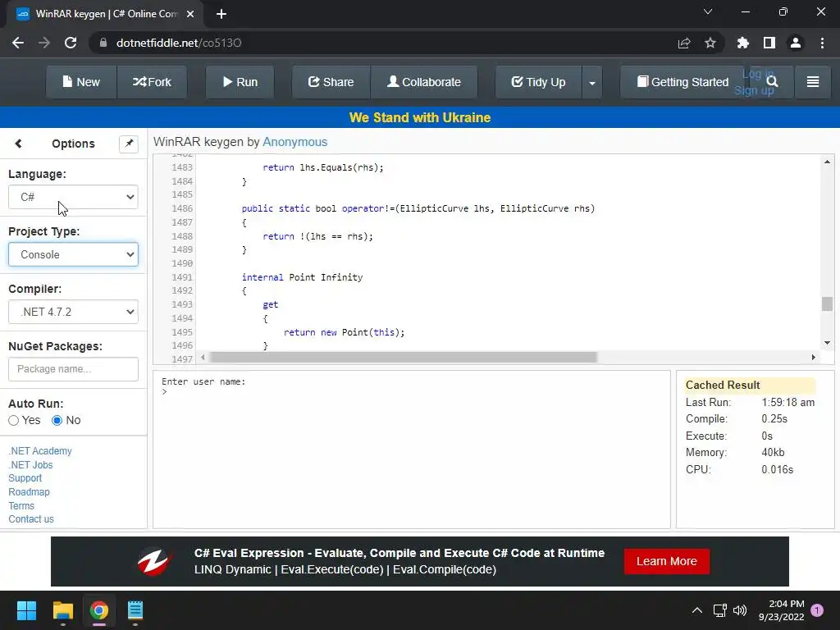The width and height of the screenshot is (840, 630).
Task: Open the hamburger menu icon
Action: point(813,82)
